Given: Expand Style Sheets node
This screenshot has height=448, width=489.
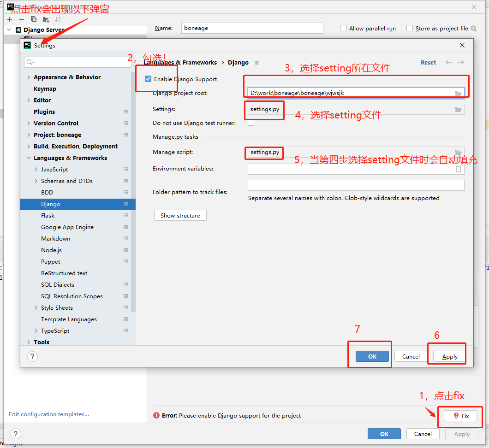Looking at the screenshot, I should [36, 307].
